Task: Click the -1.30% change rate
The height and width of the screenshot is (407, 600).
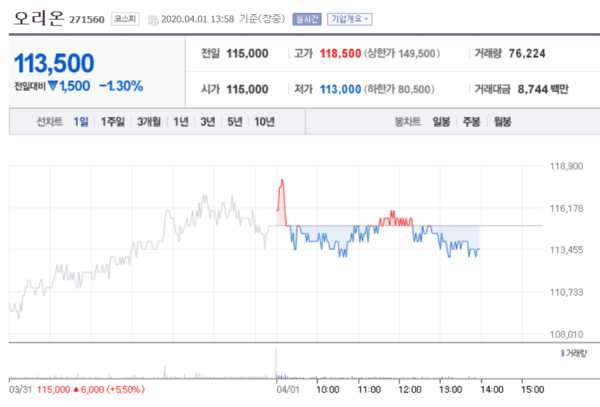Action: (x=121, y=86)
